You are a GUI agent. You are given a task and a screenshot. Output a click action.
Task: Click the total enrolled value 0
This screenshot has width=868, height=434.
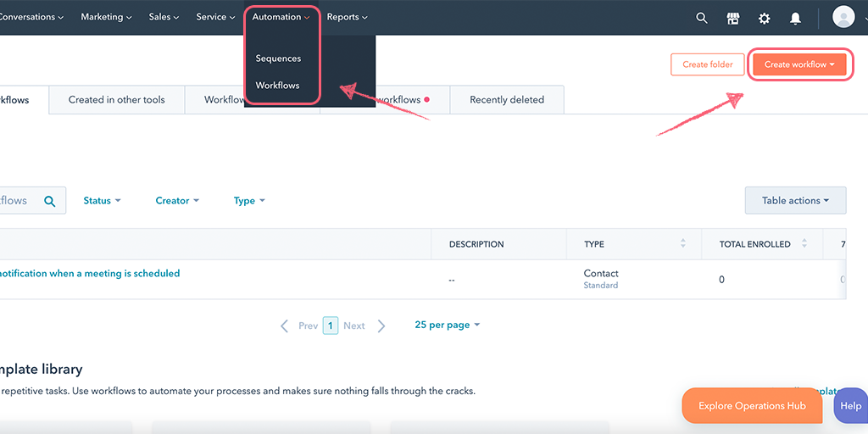tap(722, 280)
